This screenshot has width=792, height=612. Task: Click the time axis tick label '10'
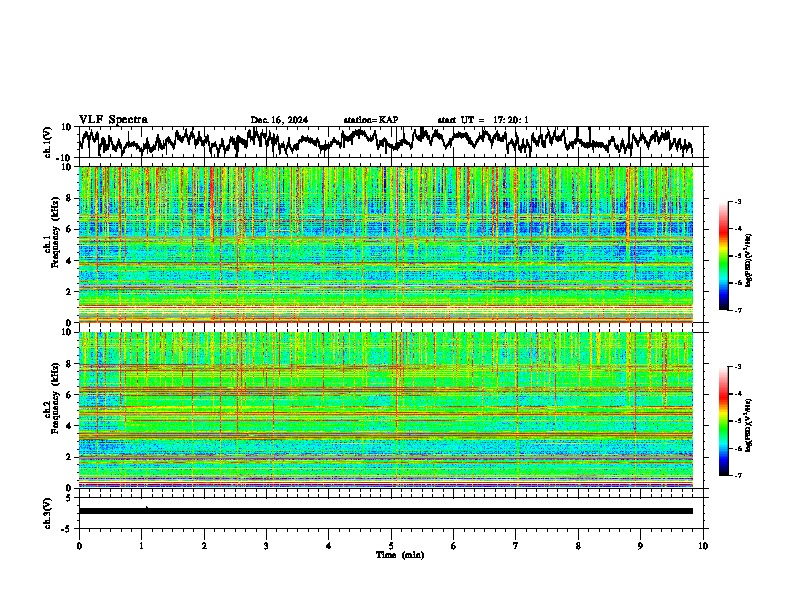pyautogui.click(x=703, y=546)
